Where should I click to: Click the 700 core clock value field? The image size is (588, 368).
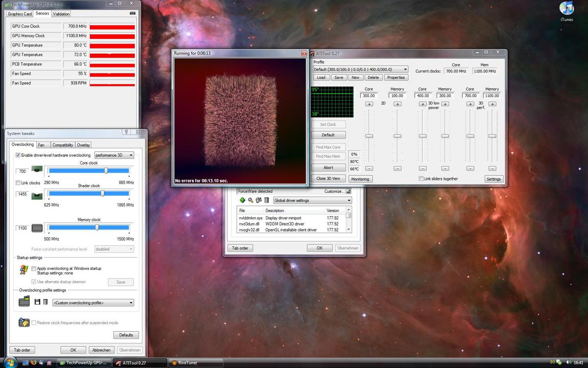(22, 171)
